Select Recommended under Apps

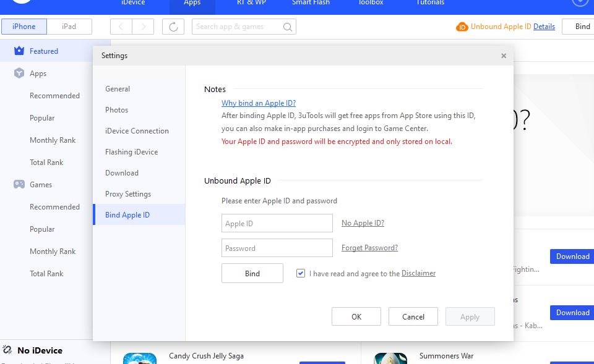pos(54,95)
